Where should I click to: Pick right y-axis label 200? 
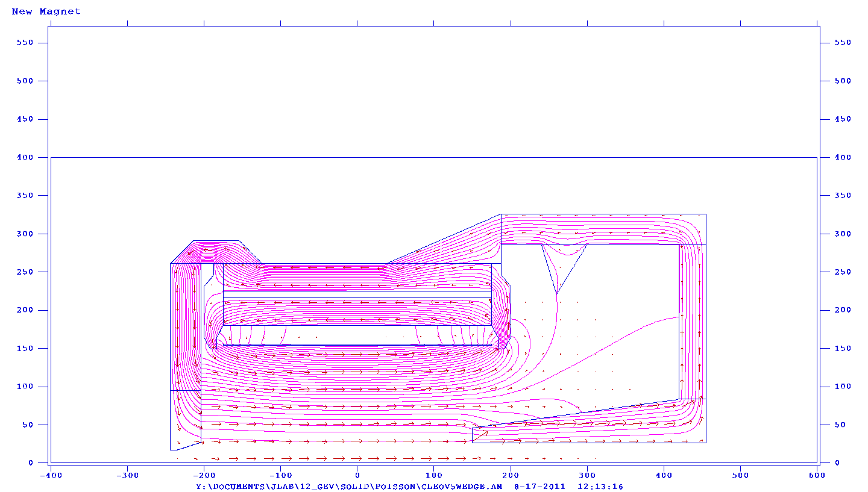843,310
